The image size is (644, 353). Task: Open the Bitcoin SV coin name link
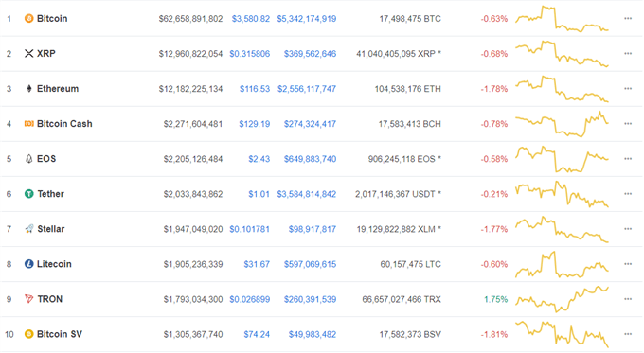coord(60,334)
